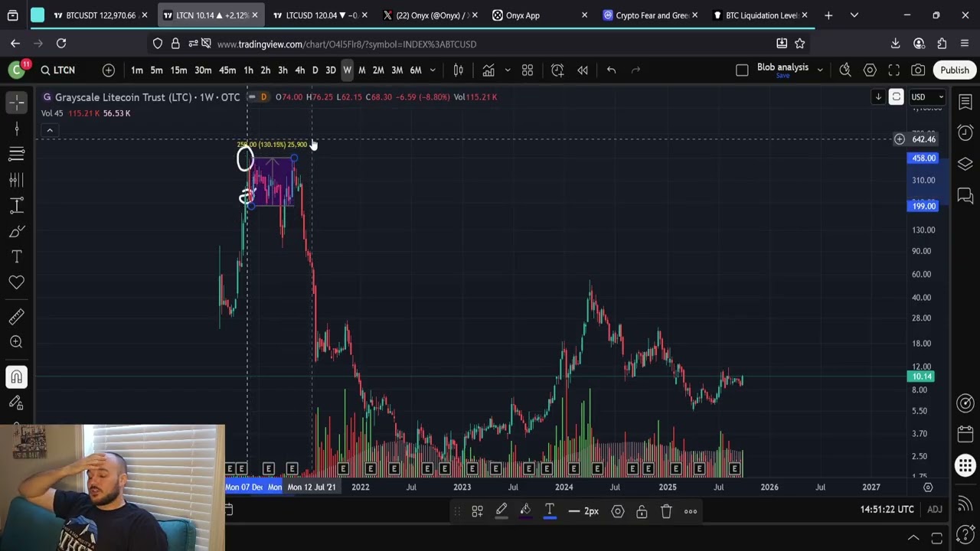Screen dimensions: 980x551
Task: Select the ruler measure tool
Action: (x=17, y=316)
